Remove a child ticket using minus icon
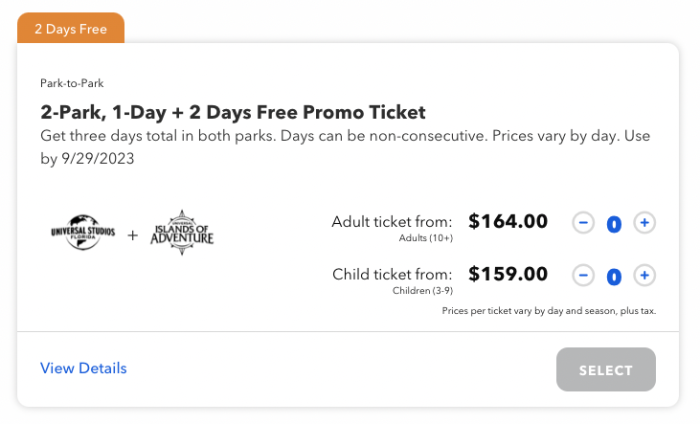 583,275
